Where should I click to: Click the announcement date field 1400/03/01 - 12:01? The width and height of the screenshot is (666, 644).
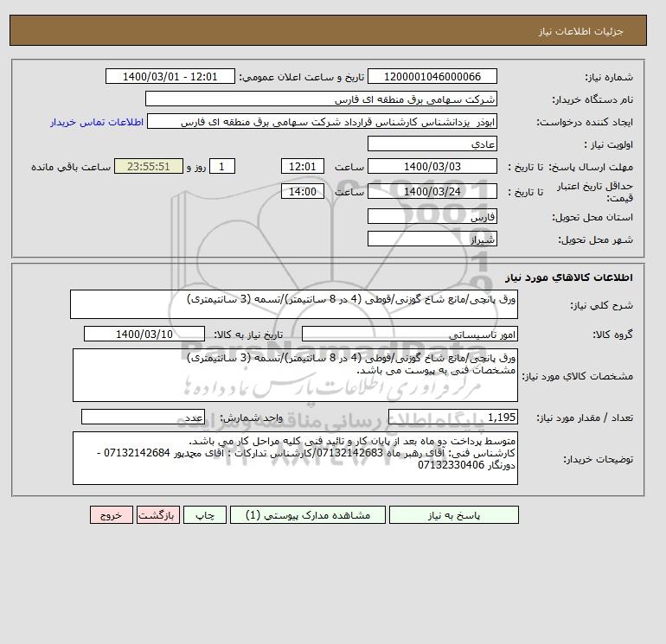pyautogui.click(x=170, y=76)
